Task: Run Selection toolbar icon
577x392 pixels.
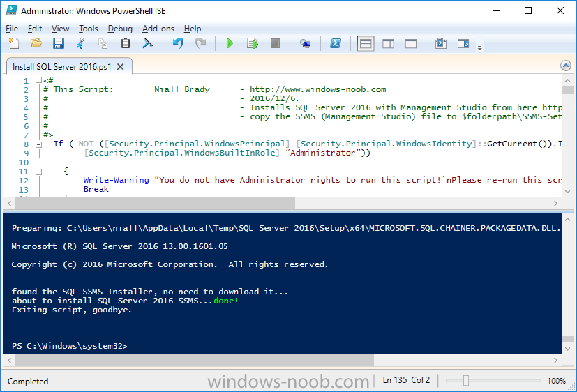Action: point(253,43)
